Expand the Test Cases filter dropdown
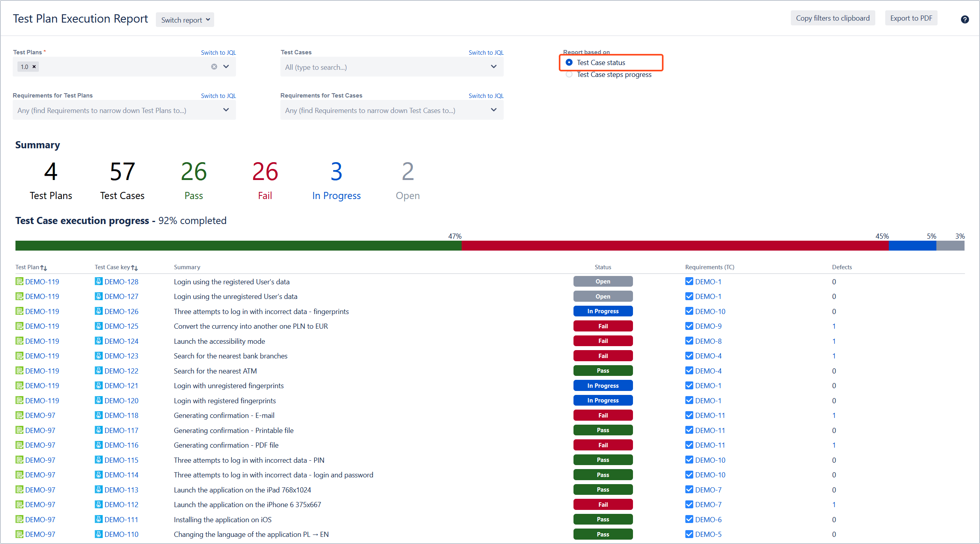 [x=493, y=67]
